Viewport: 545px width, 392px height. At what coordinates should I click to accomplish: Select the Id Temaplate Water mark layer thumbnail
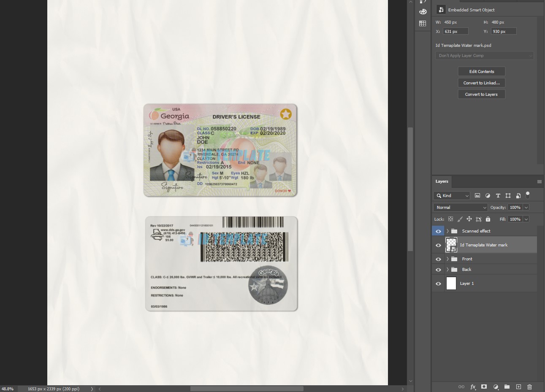[451, 245]
